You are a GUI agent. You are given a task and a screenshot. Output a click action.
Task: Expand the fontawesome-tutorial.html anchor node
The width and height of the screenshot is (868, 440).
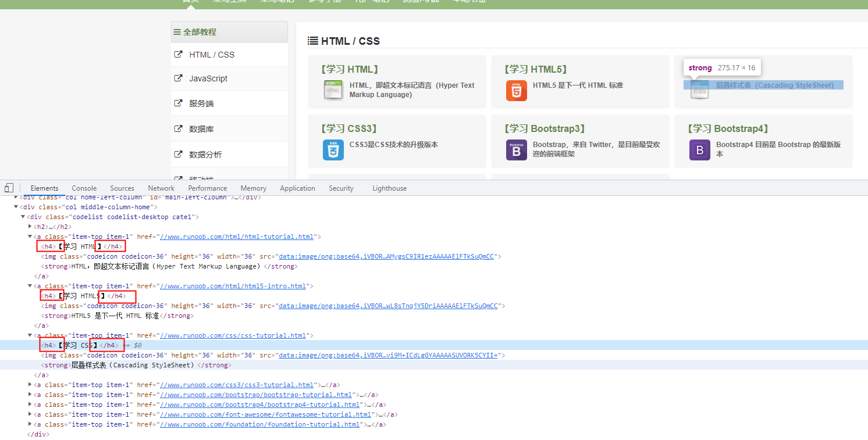tap(30, 414)
